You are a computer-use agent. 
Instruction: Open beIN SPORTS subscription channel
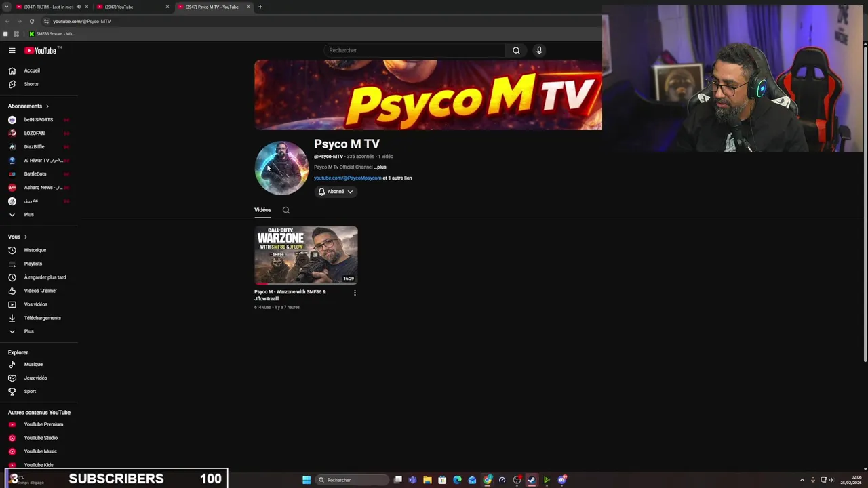[x=39, y=120]
